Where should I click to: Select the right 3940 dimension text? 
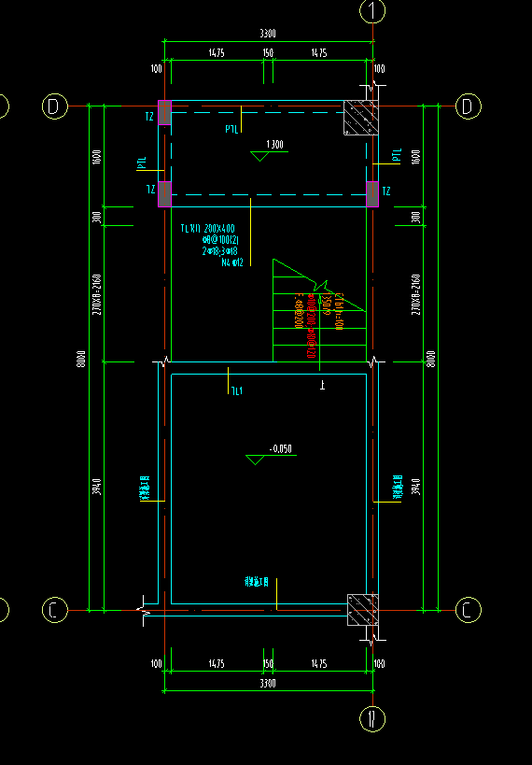click(x=416, y=487)
